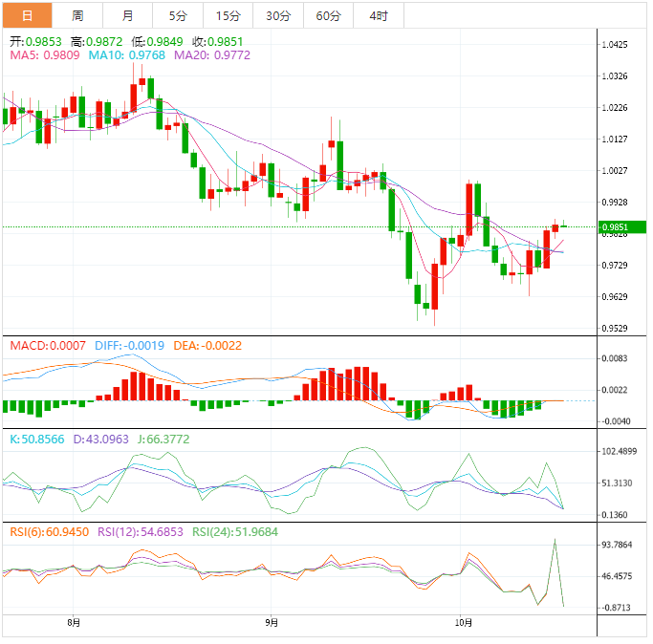Click the RSI(24):51.9684 label
Image resolution: width=653 pixels, height=644 pixels.
pyautogui.click(x=235, y=532)
